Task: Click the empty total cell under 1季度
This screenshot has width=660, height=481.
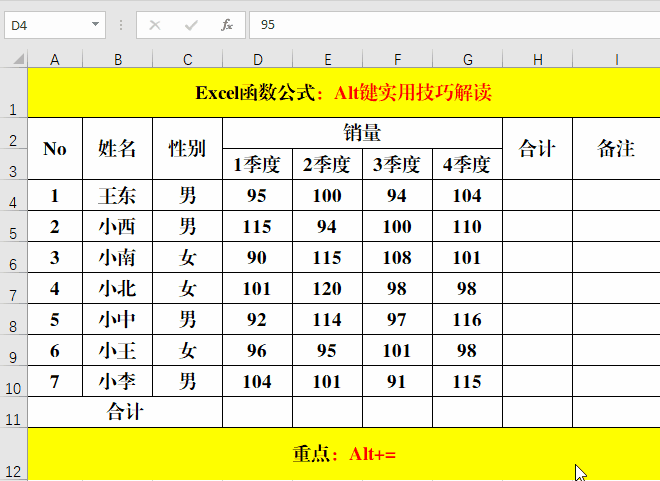Action: click(257, 412)
